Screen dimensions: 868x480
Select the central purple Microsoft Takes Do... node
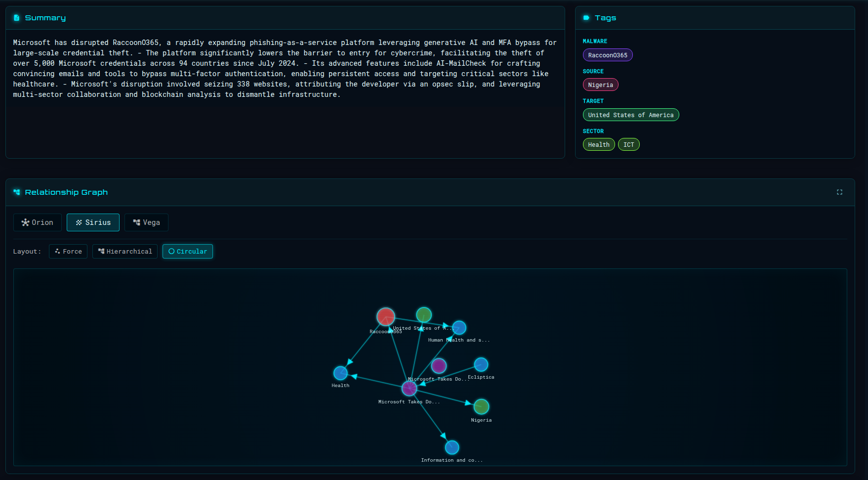(x=409, y=389)
